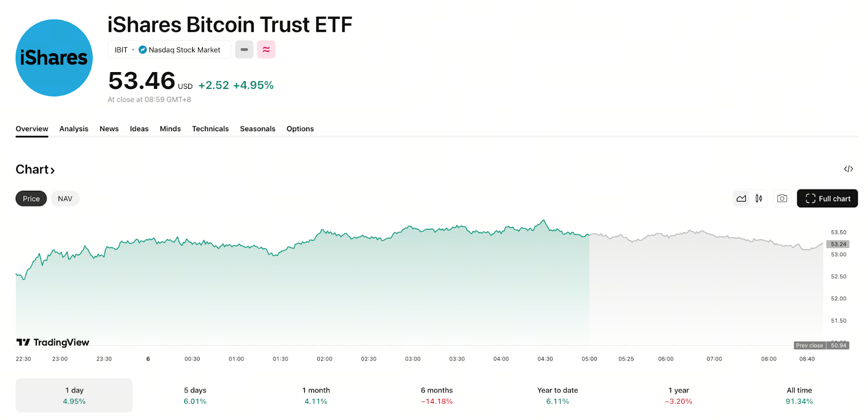This screenshot has height=419, width=868.
Task: Switch to candlestick chart style
Action: (759, 198)
